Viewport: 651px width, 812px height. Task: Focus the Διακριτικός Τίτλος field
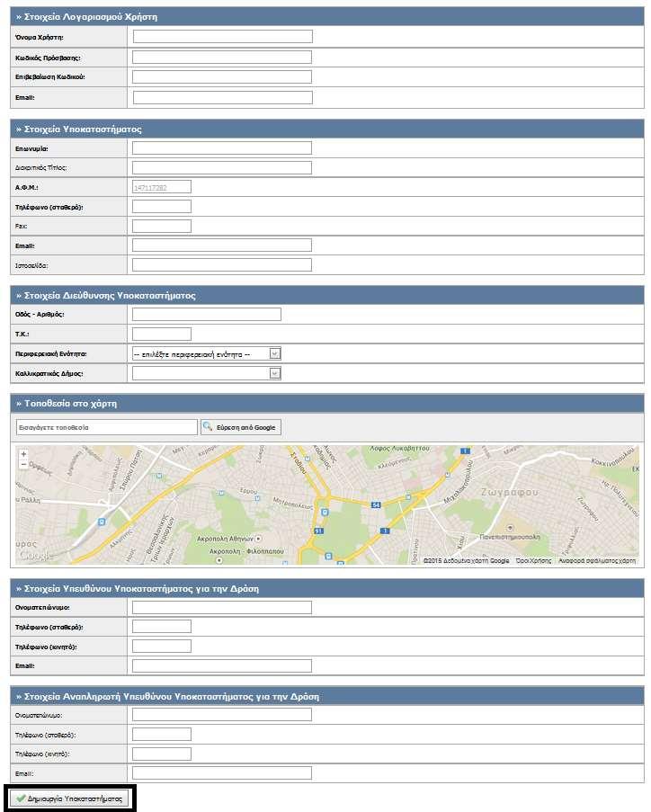click(x=222, y=167)
